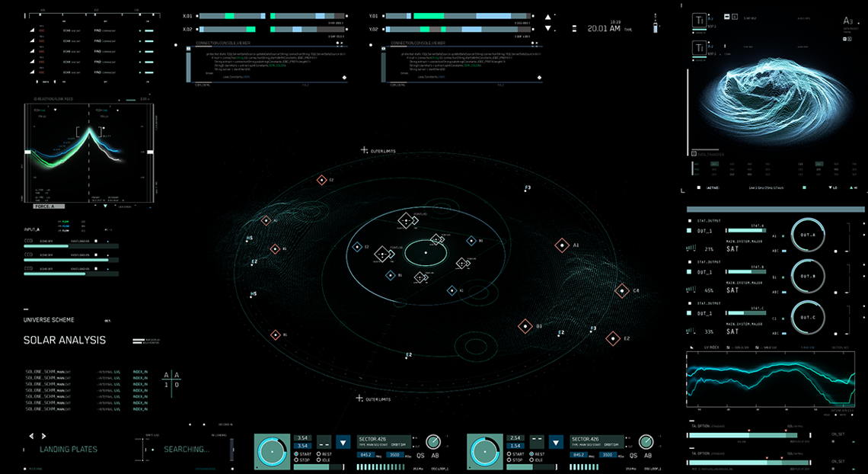Image resolution: width=868 pixels, height=474 pixels.
Task: Select REST radio in the 3.54 sector panel
Action: [318, 454]
